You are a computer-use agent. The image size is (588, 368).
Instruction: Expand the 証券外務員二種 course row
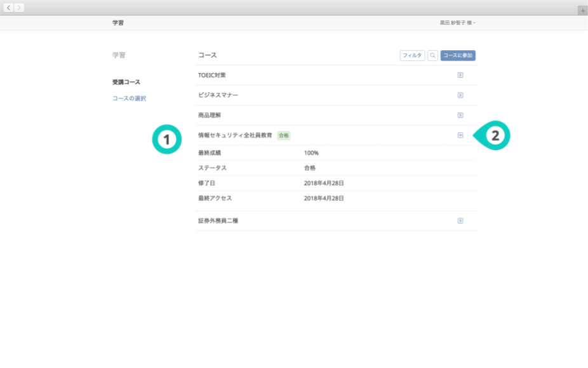click(x=460, y=221)
